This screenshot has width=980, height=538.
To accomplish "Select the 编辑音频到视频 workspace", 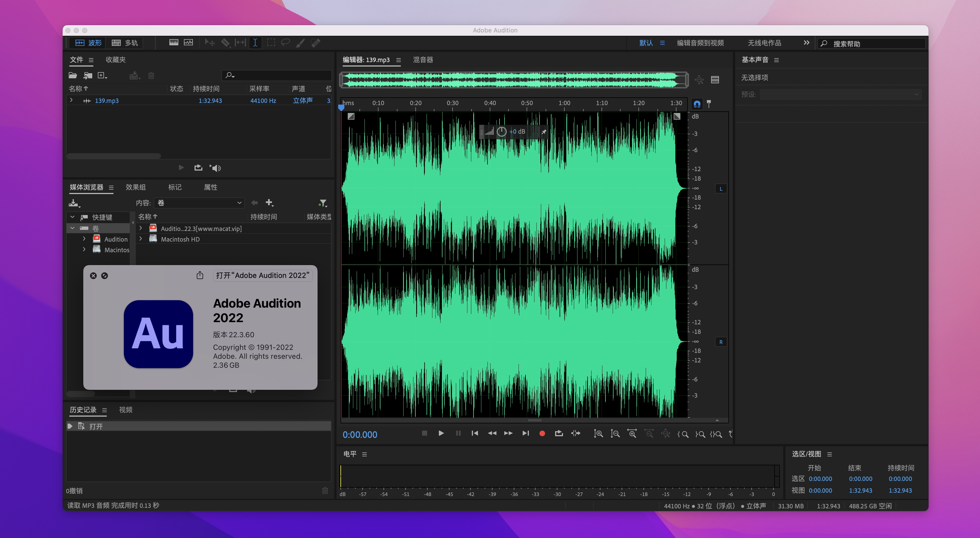I will 700,43.
